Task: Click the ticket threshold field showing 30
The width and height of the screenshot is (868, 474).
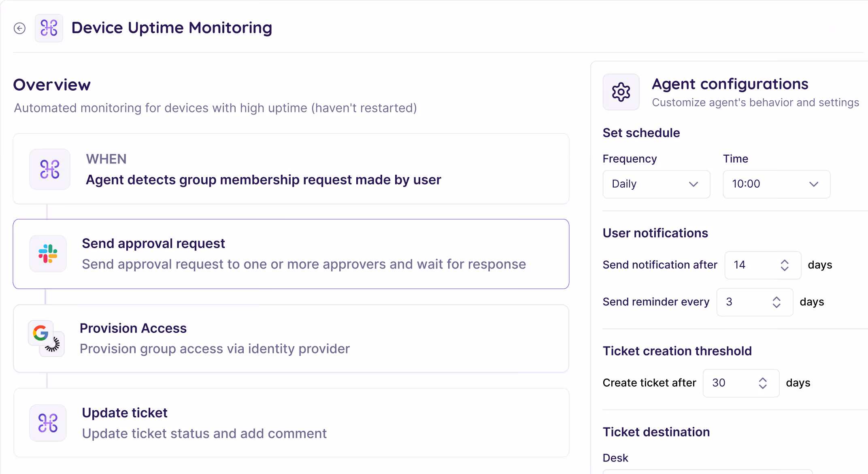Action: pos(729,383)
